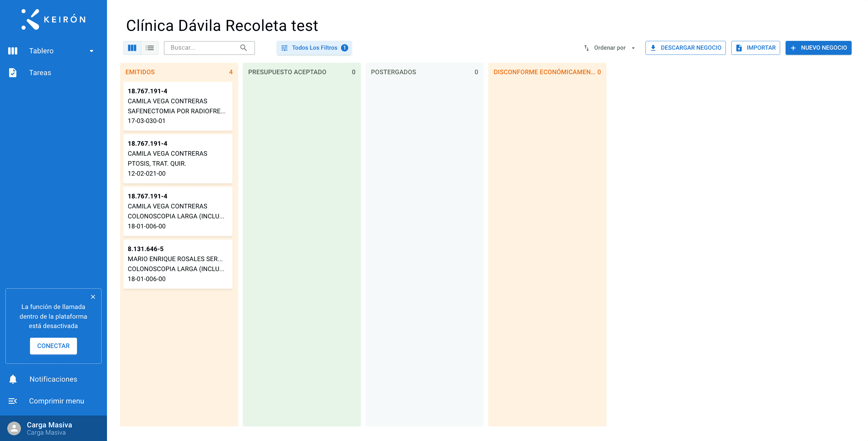Focus the Buscar search field
Screen dimensions: 868x441
coord(209,48)
